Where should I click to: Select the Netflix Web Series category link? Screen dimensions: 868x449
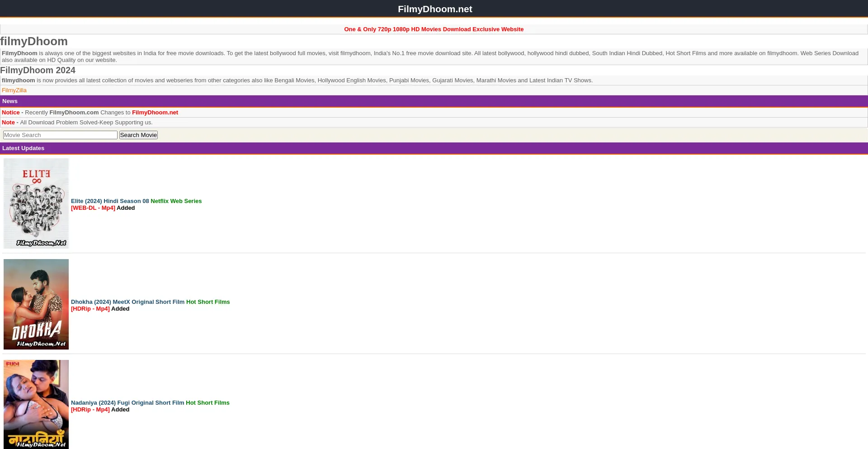pyautogui.click(x=176, y=201)
